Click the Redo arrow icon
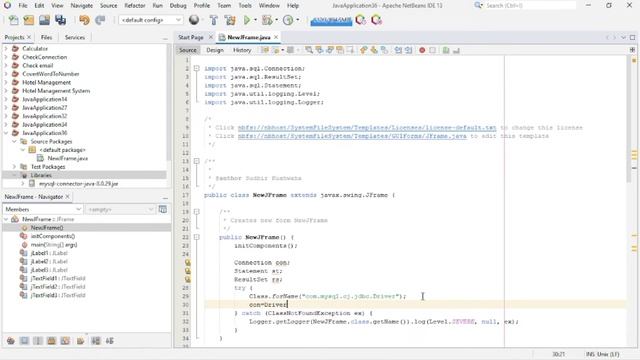The width and height of the screenshot is (640, 360). pos(100,20)
